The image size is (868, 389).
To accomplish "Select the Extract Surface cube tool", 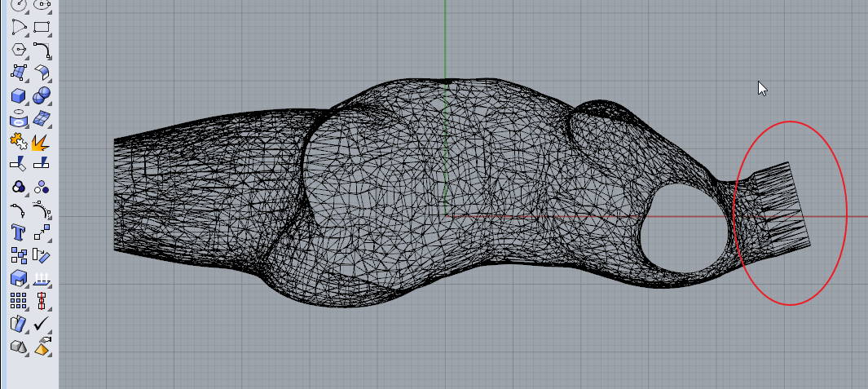I will pyautogui.click(x=19, y=277).
